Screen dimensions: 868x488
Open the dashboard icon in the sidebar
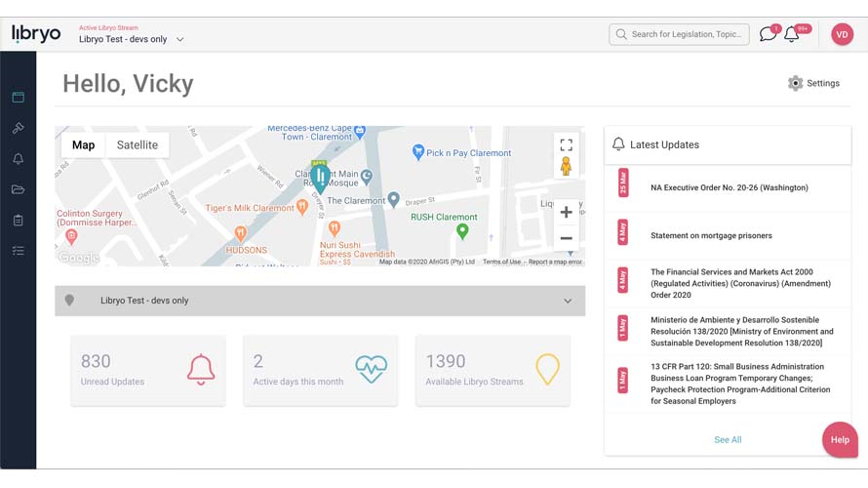click(18, 98)
